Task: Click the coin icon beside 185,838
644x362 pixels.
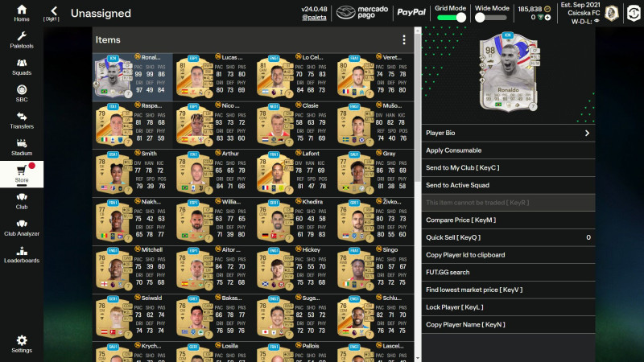Action: pyautogui.click(x=547, y=9)
